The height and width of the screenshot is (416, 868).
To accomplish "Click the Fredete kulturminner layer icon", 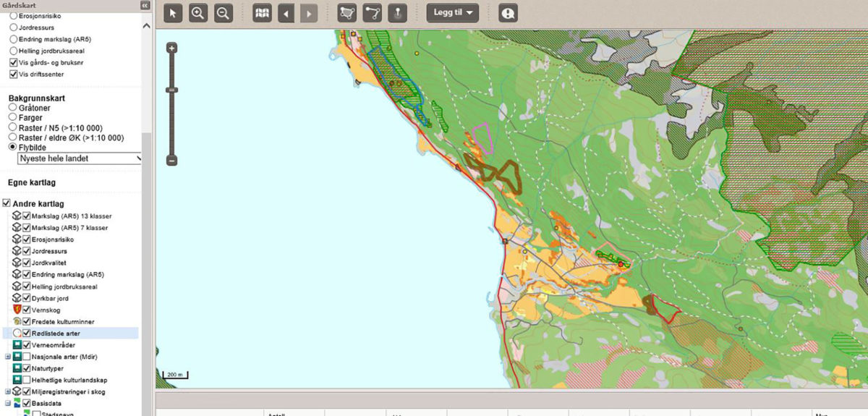I will pos(16,321).
